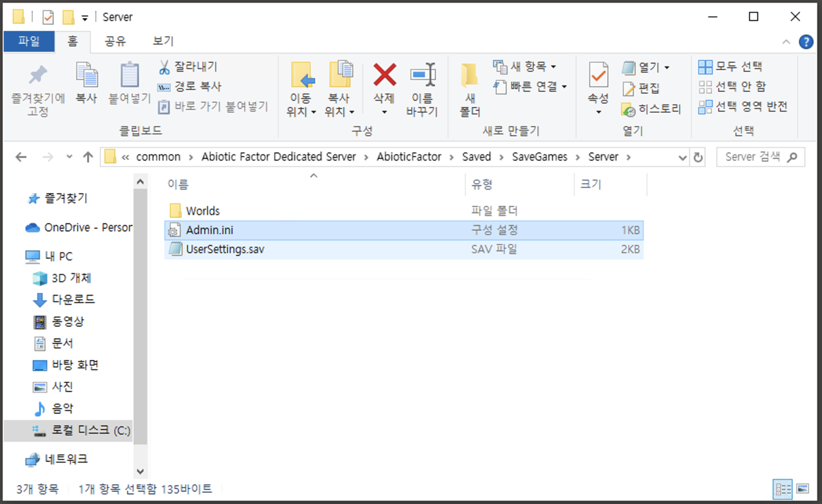The width and height of the screenshot is (822, 504).
Task: Collapse the ribbon with the chevron
Action: 786,42
